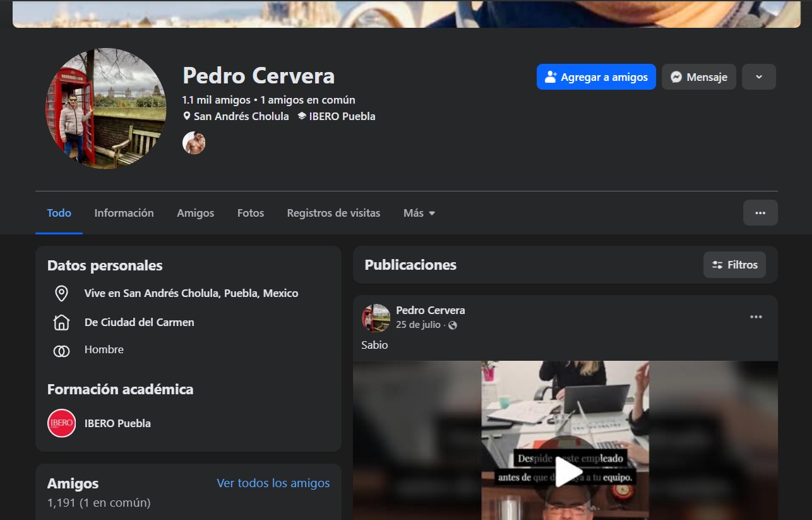Click the IBERO Puebla red logo
This screenshot has height=520, width=812.
61,423
